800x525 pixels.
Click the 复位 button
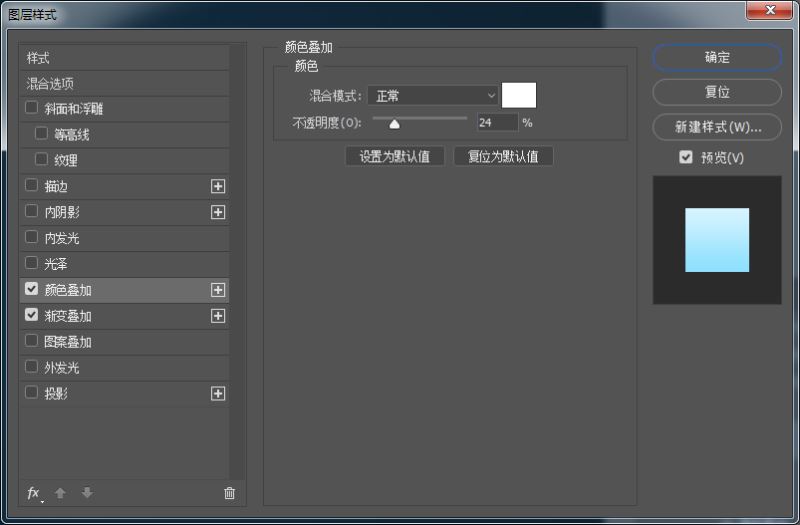(x=717, y=92)
